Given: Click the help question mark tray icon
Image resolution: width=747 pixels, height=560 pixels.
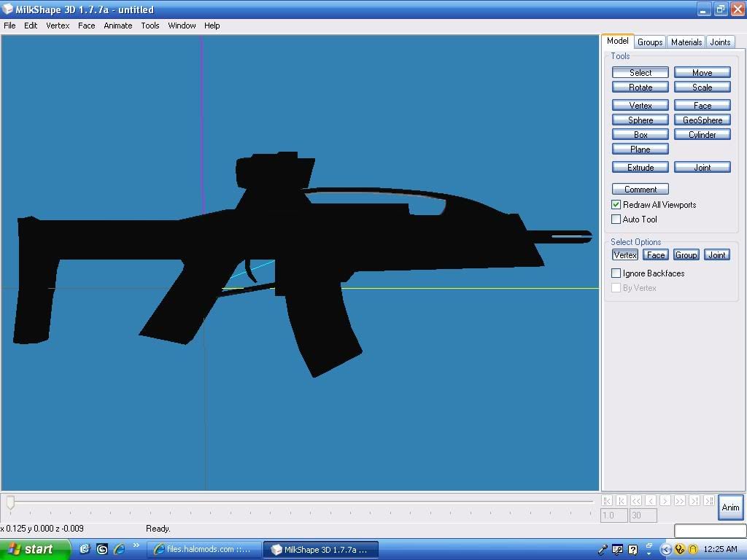Looking at the screenshot, I should click(x=632, y=550).
